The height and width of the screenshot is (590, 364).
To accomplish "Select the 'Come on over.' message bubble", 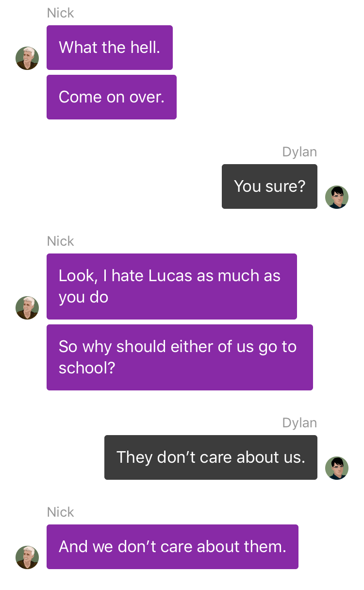I will click(112, 97).
